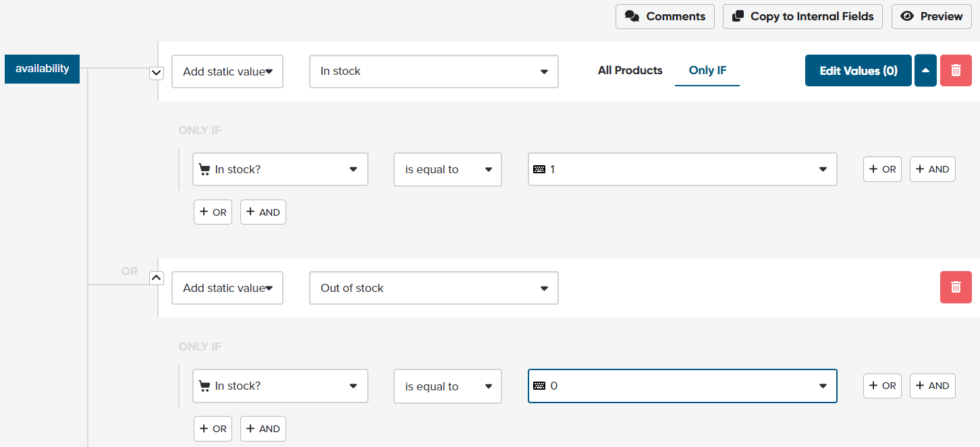Open the In stock value dropdown
Screen dimensions: 980x447
pos(433,71)
